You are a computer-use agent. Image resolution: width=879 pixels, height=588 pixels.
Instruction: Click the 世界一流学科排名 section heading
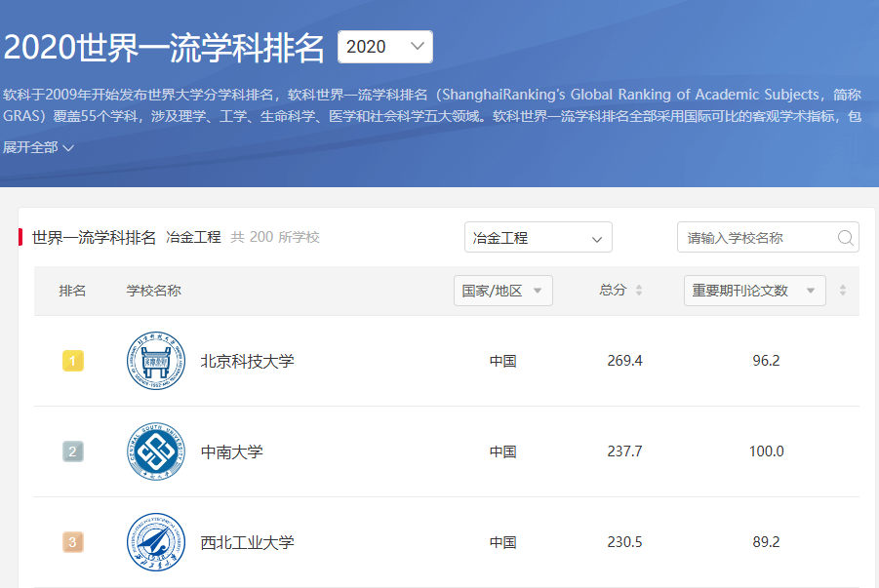click(x=94, y=237)
